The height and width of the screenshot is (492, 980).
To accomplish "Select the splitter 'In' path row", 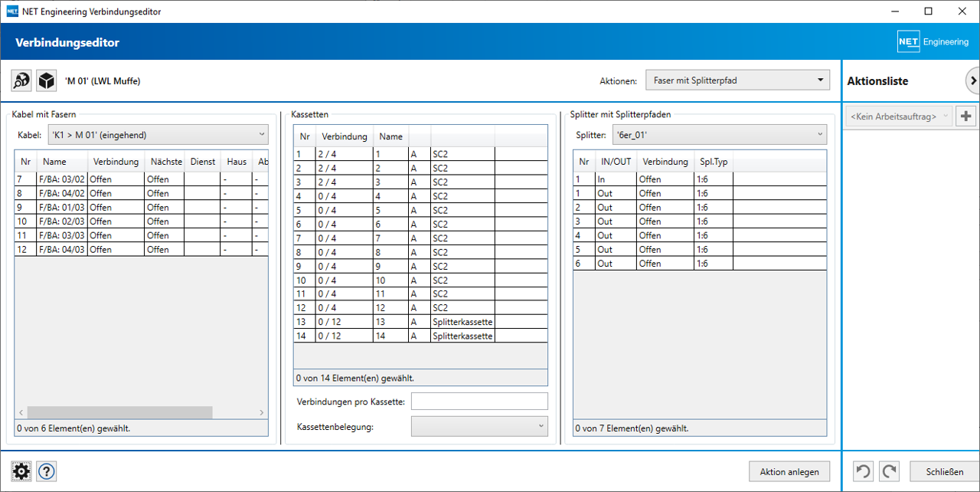I will click(x=700, y=179).
